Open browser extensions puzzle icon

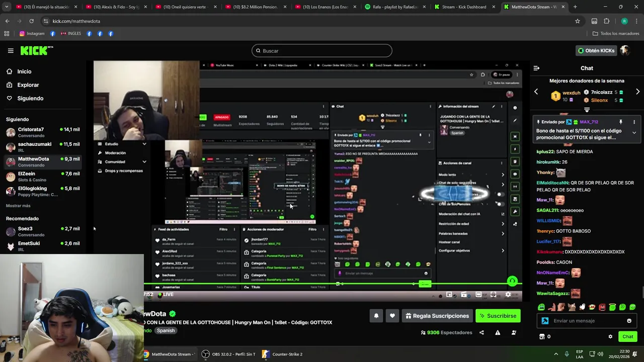click(606, 21)
